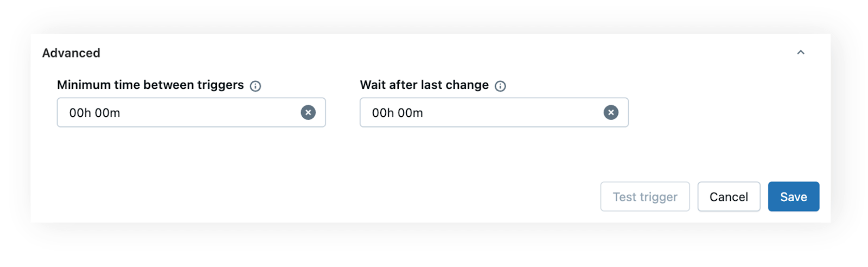Save the trigger settings

pyautogui.click(x=793, y=196)
